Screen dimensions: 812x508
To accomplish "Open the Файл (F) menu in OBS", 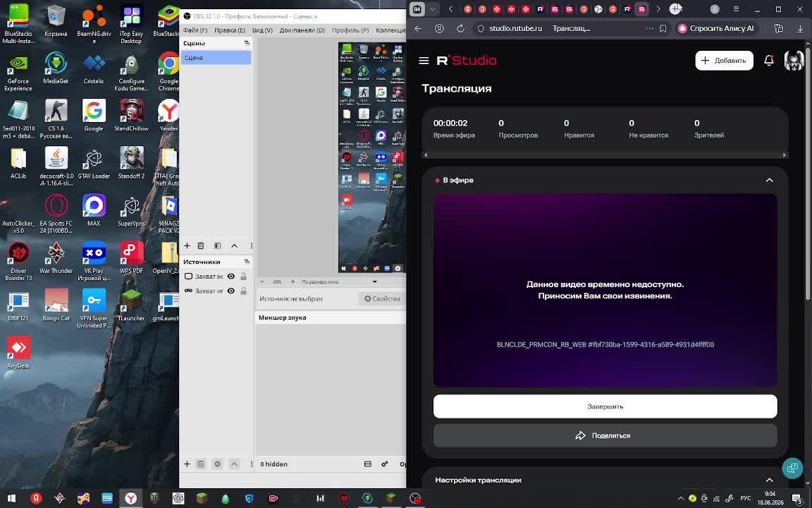I will click(195, 30).
